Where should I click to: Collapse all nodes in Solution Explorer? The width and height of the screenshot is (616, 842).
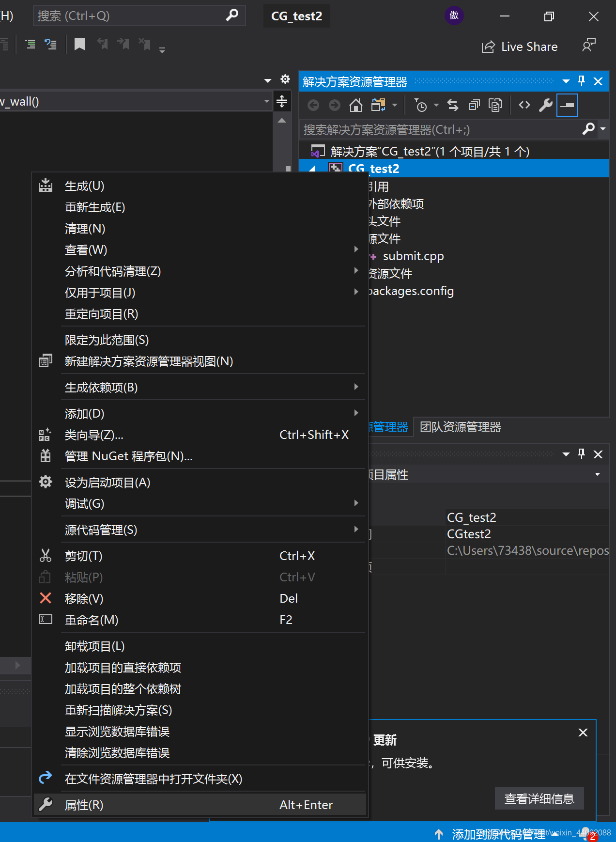[474, 105]
